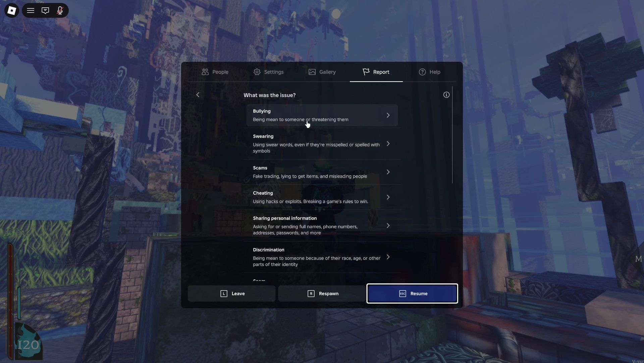The image size is (644, 363).
Task: Click the Settings tab's gear icon
Action: 257,72
